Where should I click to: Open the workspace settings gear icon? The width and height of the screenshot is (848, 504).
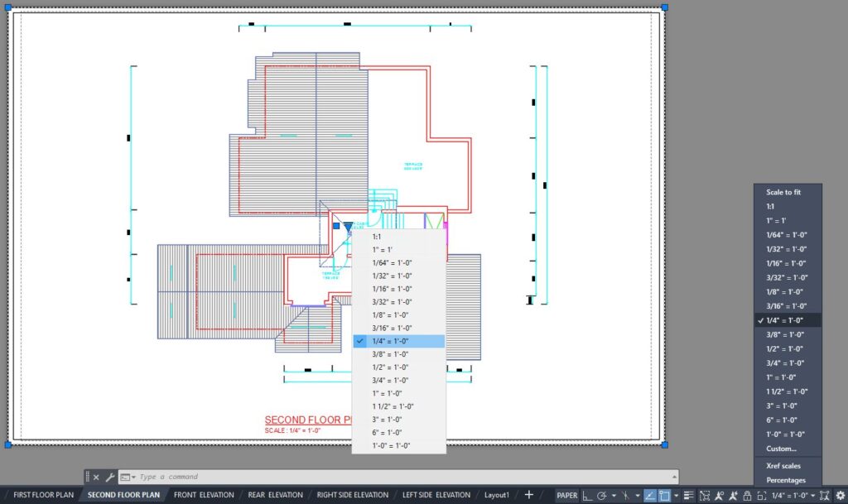(840, 496)
